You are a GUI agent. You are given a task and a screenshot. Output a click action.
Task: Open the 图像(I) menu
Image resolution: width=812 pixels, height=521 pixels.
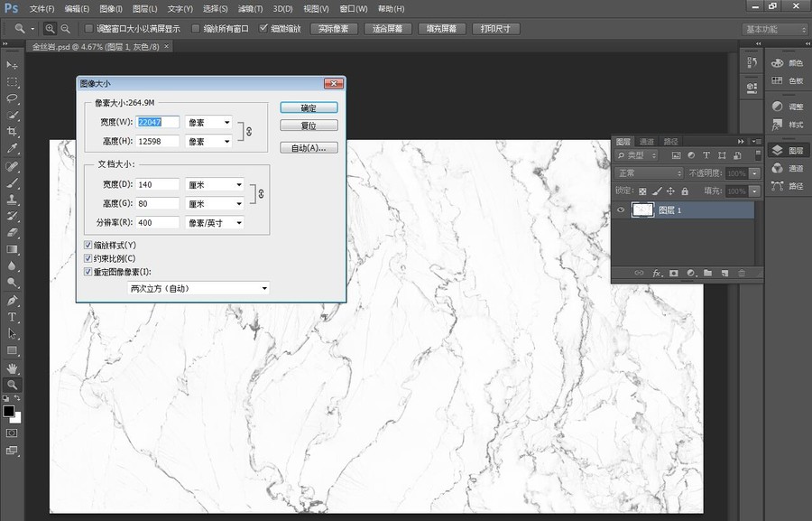[x=111, y=9]
